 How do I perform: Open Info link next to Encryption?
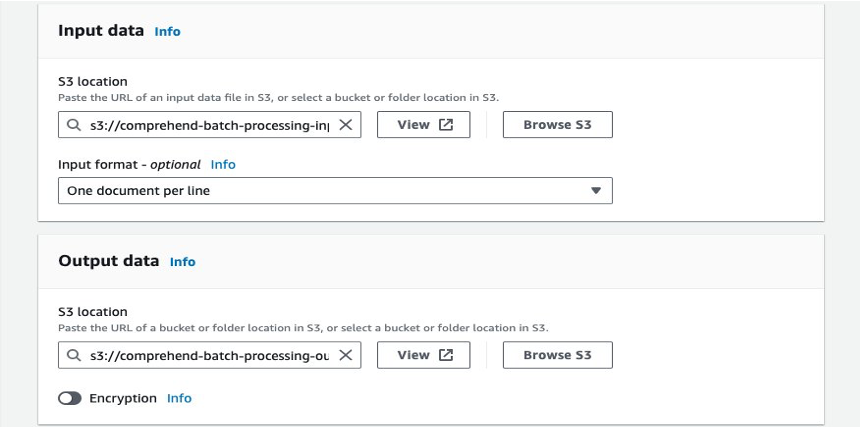point(179,398)
